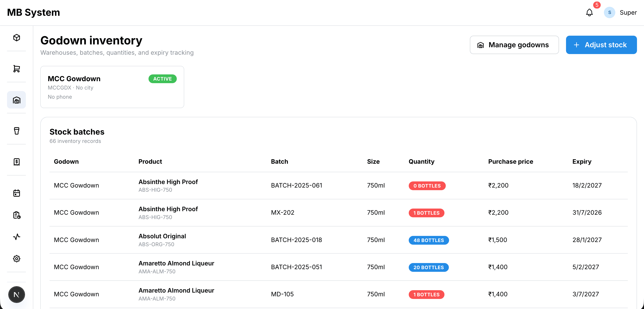The image size is (644, 309).
Task: Click the ABS-ORG-750 SKU code
Action: pyautogui.click(x=156, y=245)
